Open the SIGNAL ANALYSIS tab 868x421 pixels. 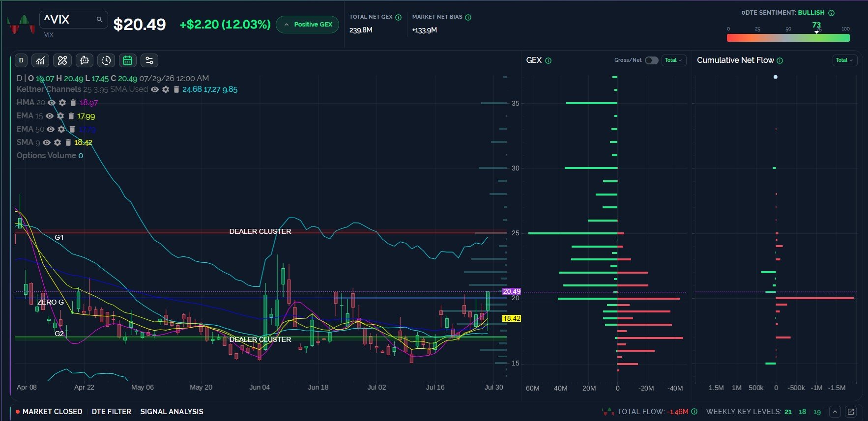(x=172, y=412)
